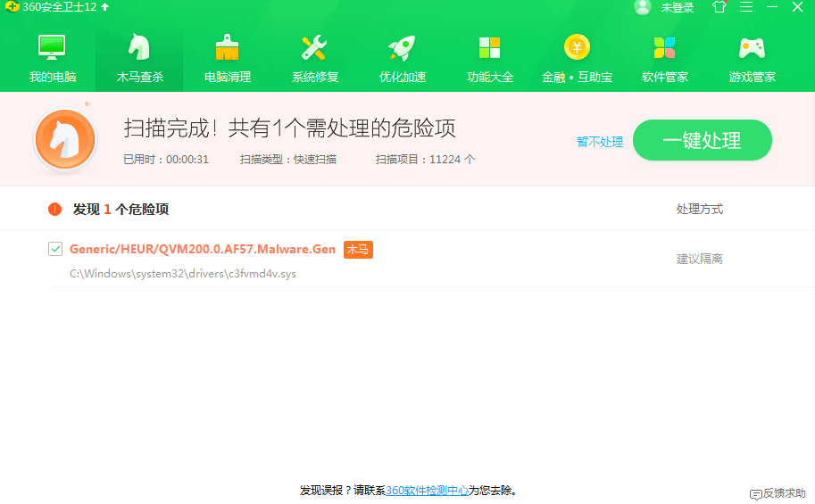Open the skin shirt icon
This screenshot has height=504, width=815.
719,7
